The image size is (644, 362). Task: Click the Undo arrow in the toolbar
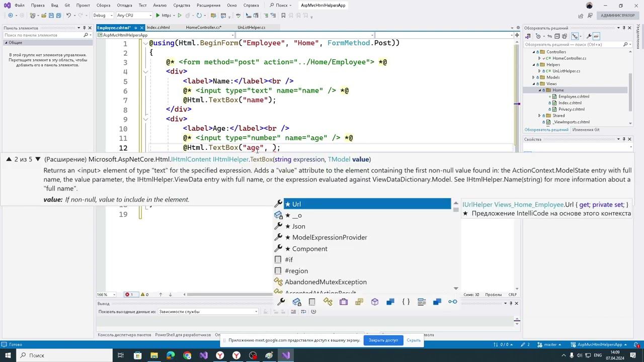click(68, 16)
